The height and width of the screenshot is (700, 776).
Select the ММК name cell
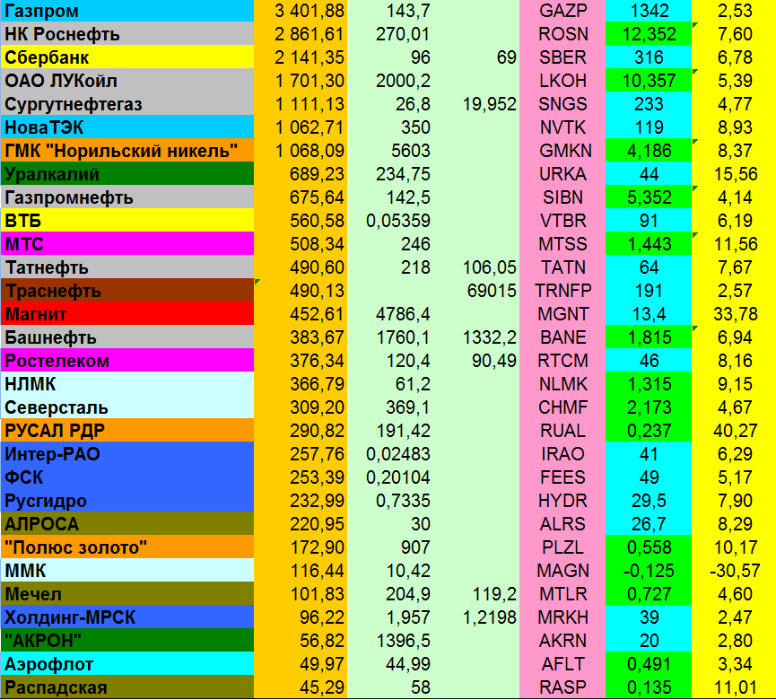(x=127, y=570)
